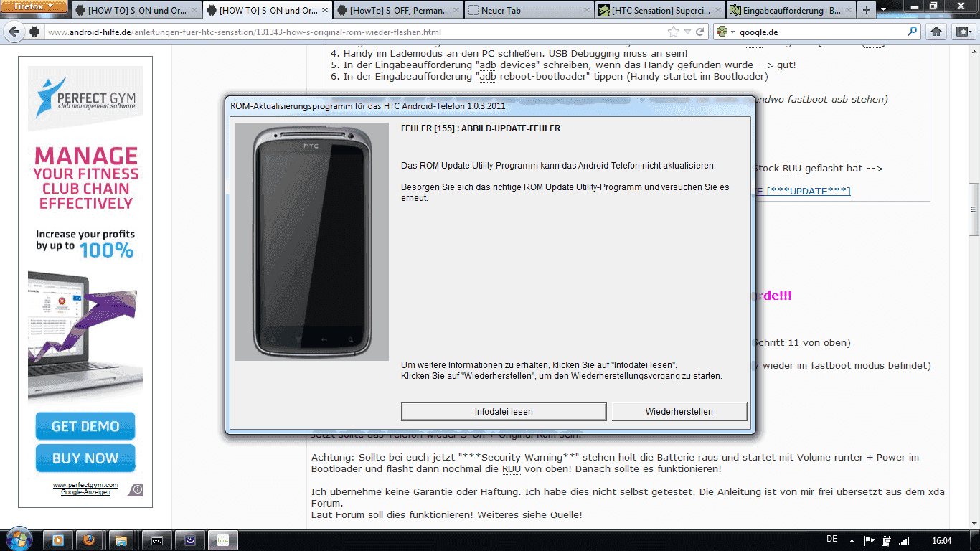Choose search engine from search bar dropdown

tap(725, 32)
